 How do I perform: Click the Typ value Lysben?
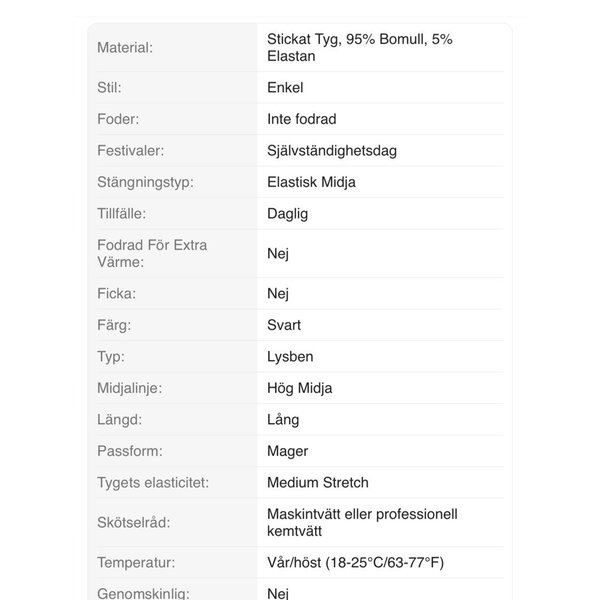(291, 356)
